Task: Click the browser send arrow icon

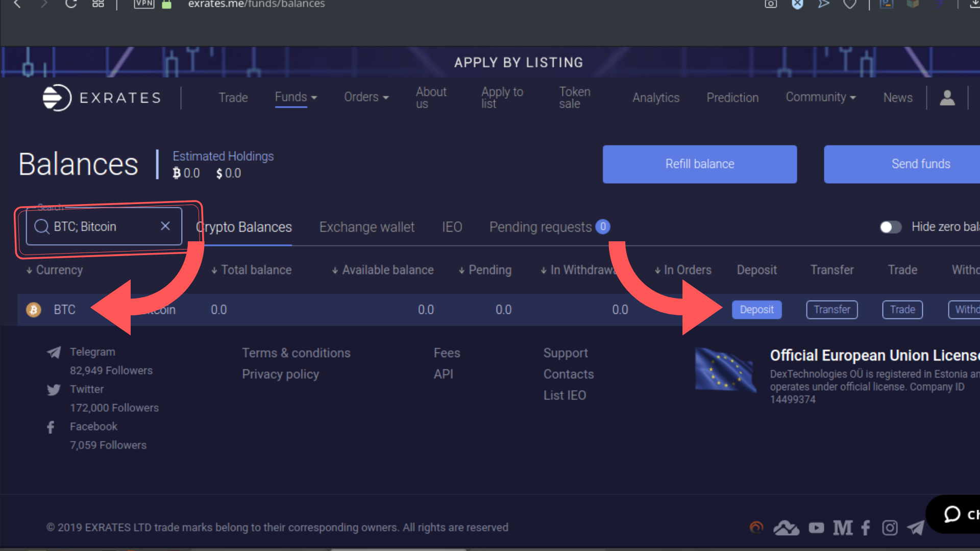Action: point(823,4)
